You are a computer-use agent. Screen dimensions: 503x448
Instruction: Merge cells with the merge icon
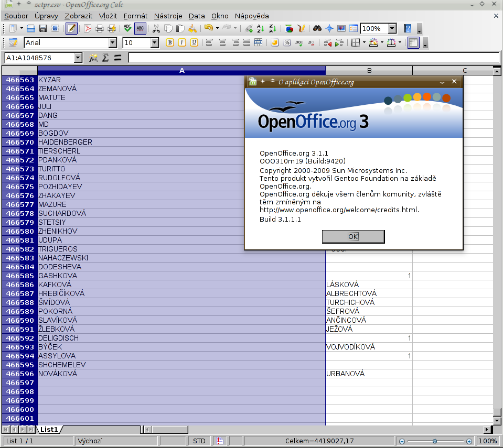[259, 42]
